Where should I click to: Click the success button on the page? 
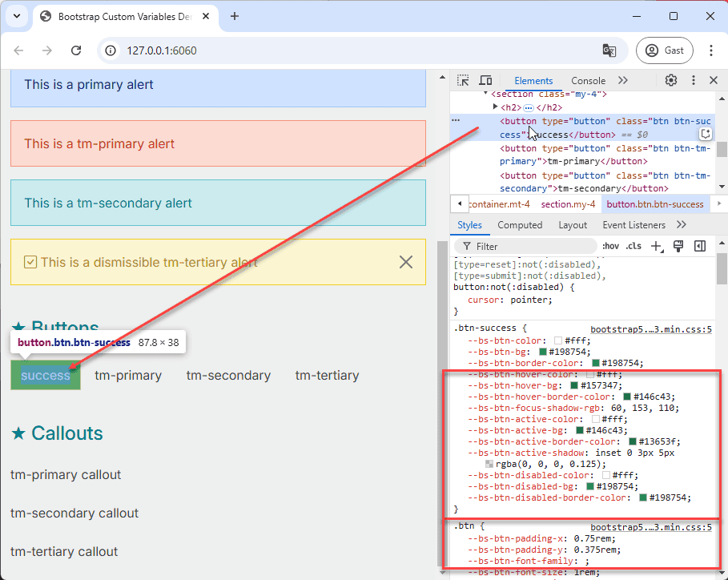coord(46,375)
